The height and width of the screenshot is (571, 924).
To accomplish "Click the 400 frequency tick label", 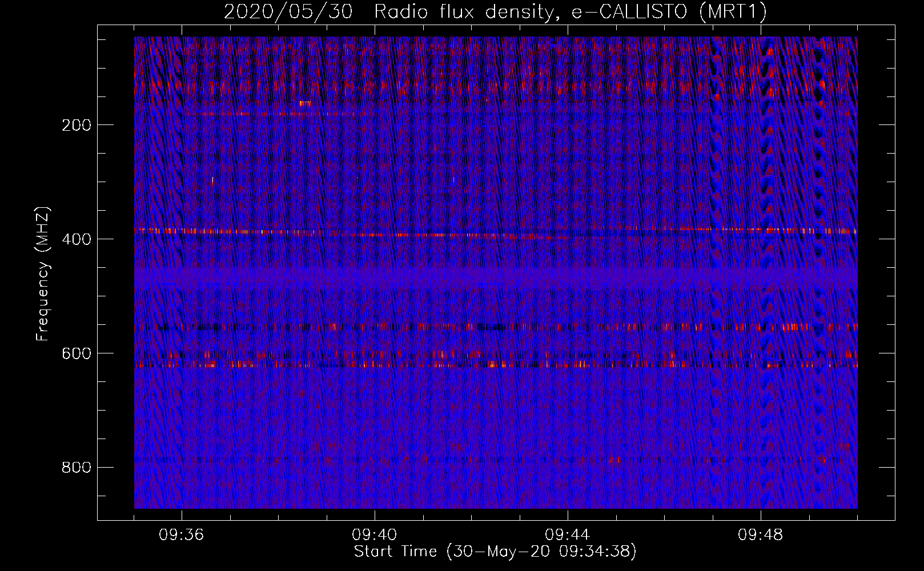I will tap(77, 239).
